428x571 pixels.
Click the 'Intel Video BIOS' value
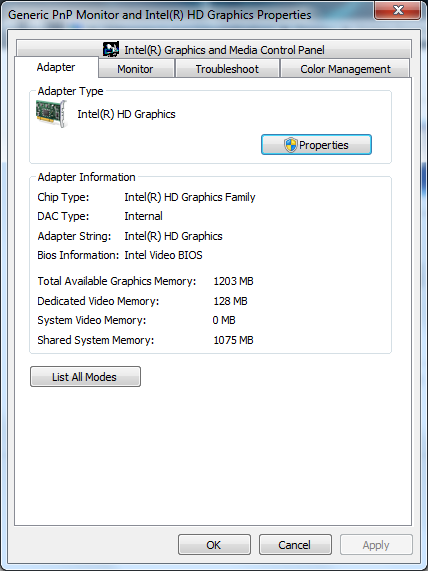[163, 255]
